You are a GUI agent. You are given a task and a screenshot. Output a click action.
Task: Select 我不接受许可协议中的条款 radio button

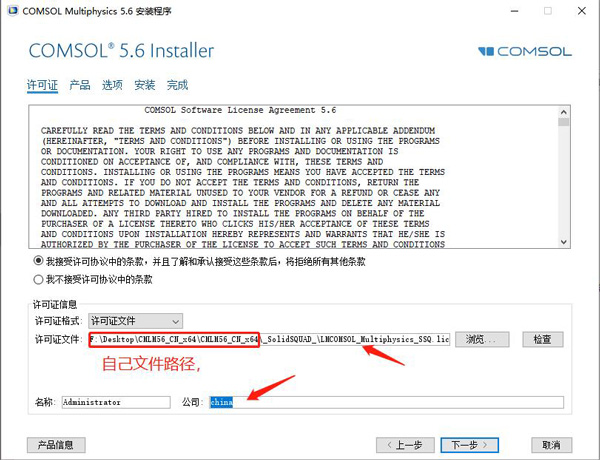(38, 279)
